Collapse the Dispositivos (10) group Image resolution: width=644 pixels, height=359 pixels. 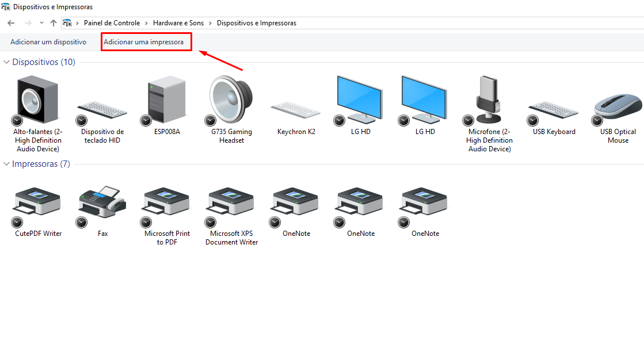[x=7, y=62]
